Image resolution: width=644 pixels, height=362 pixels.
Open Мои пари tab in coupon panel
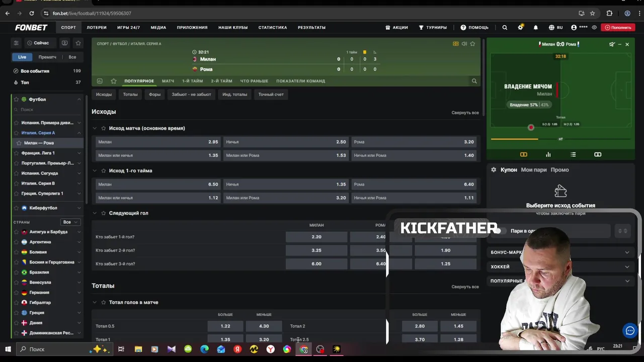pyautogui.click(x=534, y=170)
